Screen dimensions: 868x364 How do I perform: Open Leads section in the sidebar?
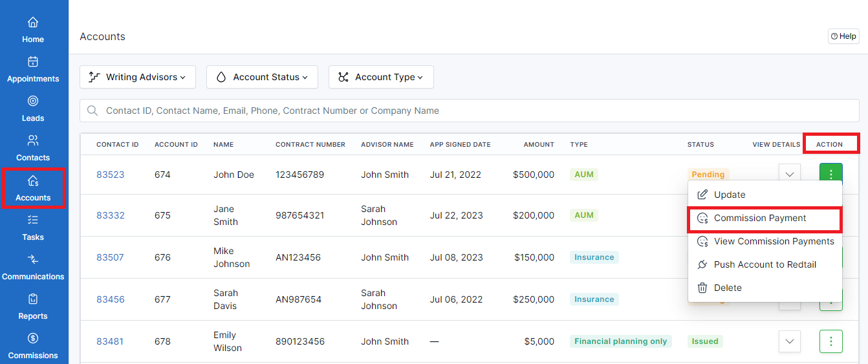coord(33,109)
